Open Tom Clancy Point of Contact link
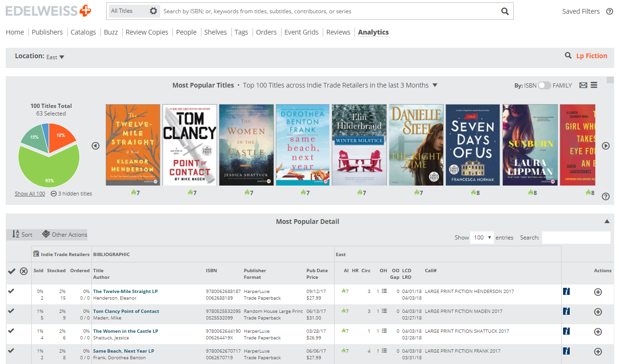 126,311
